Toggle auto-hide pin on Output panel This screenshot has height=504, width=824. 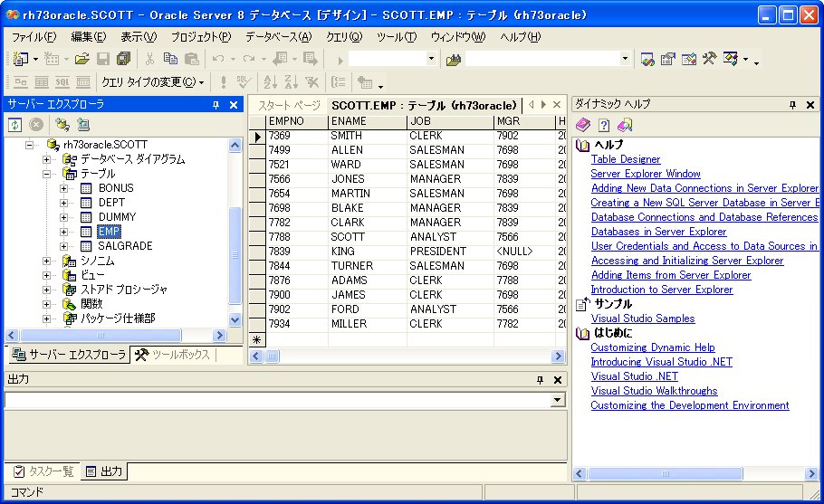[540, 379]
